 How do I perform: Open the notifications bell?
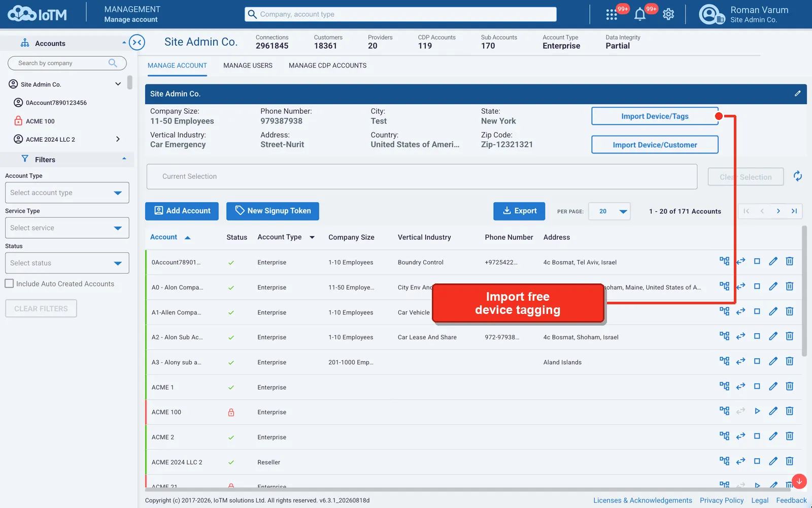coord(640,15)
